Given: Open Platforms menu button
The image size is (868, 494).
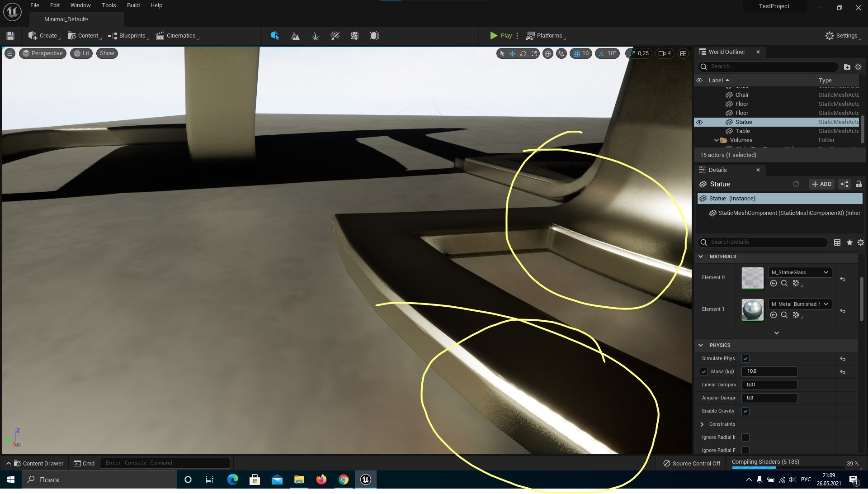Looking at the screenshot, I should point(546,36).
